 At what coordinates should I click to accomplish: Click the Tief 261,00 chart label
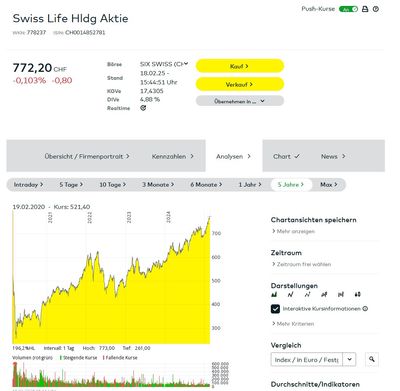tap(136, 348)
